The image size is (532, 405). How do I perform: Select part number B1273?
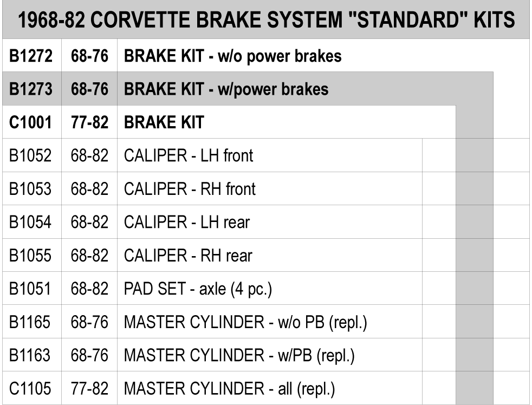(31, 89)
